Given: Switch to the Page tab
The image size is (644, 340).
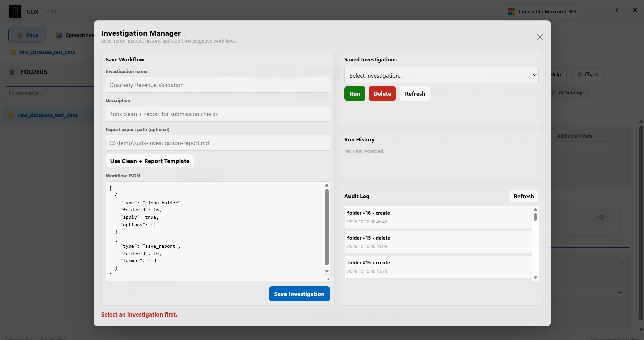Looking at the screenshot, I should [27, 35].
